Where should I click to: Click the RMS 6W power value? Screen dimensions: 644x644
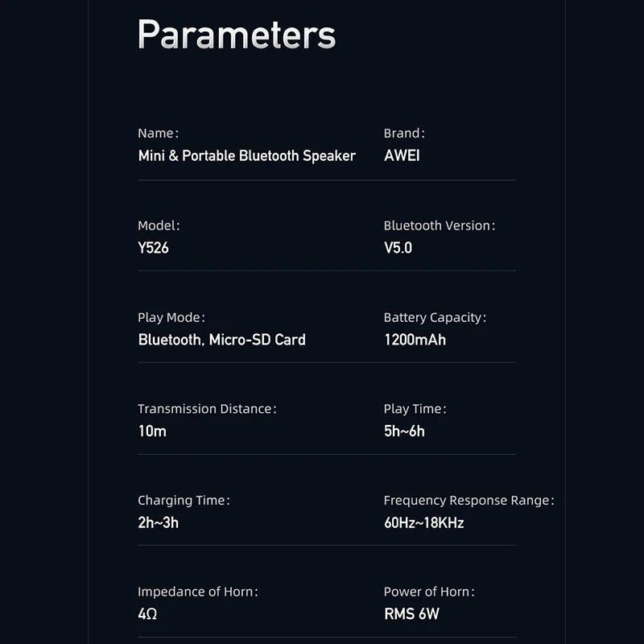(x=411, y=615)
